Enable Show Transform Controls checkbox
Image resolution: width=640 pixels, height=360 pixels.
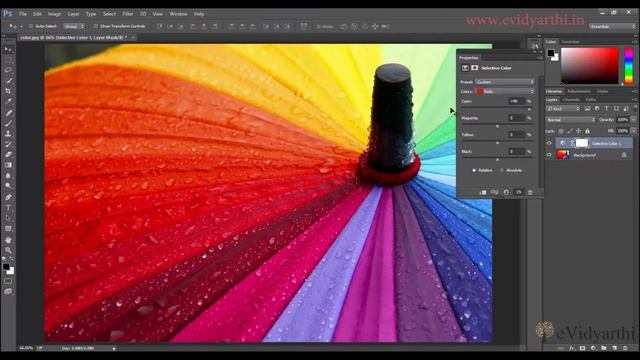point(96,26)
